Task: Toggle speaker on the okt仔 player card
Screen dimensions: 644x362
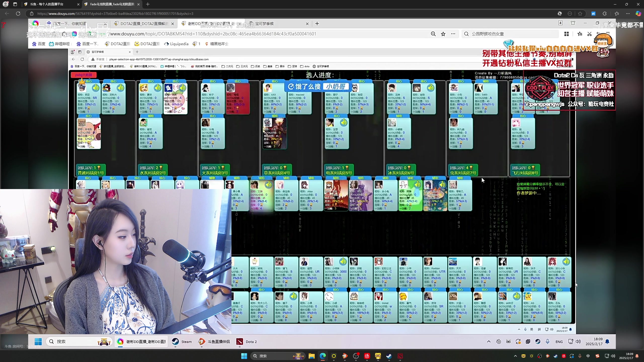Action: pyautogui.click(x=516, y=296)
